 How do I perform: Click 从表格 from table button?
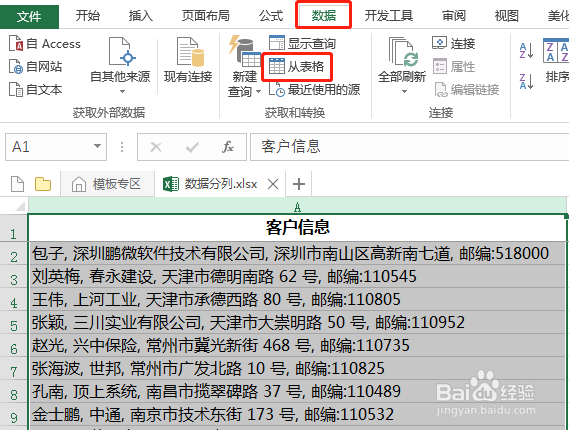click(x=297, y=67)
